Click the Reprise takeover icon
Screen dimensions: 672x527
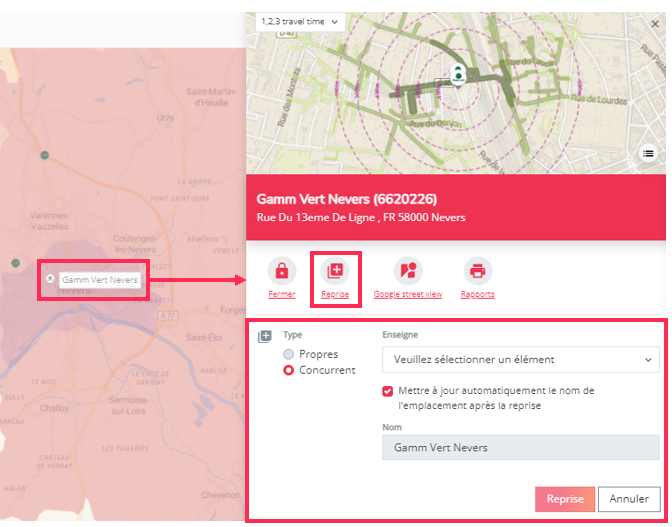pyautogui.click(x=335, y=271)
